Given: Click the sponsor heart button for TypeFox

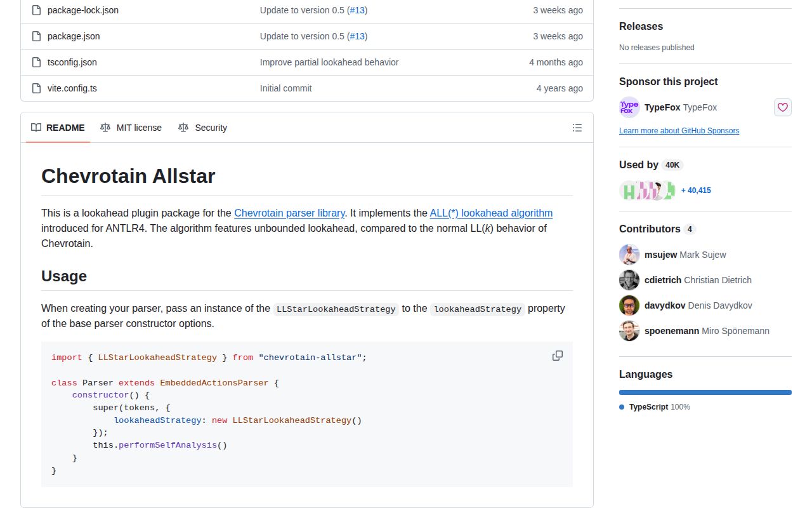Looking at the screenshot, I should click(x=783, y=107).
